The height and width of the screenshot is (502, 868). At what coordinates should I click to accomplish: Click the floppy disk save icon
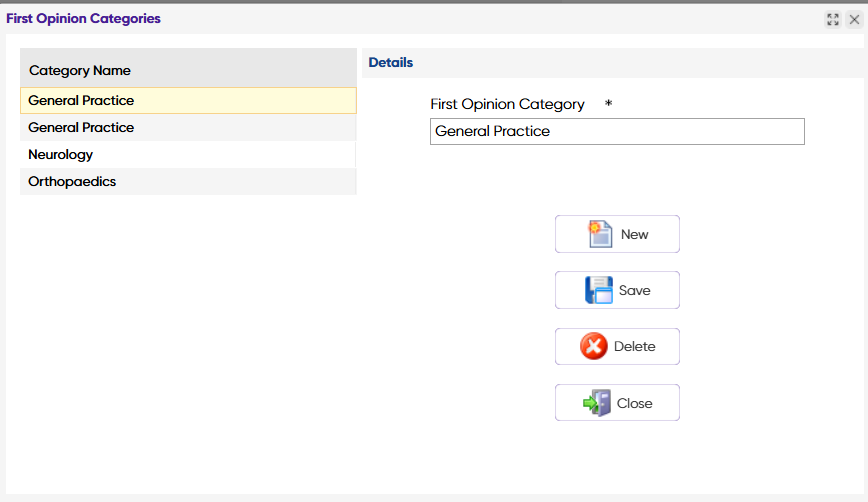599,290
